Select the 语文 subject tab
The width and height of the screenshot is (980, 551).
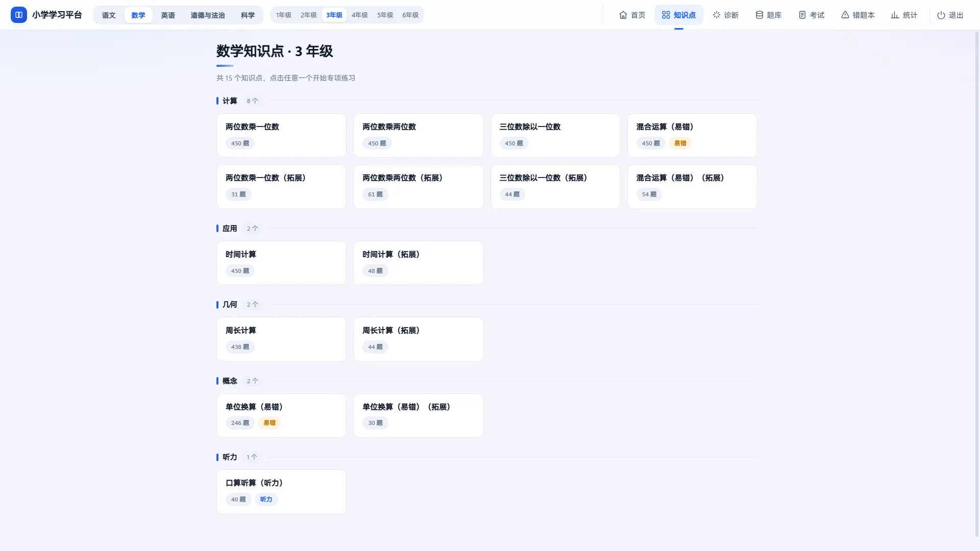coord(109,15)
